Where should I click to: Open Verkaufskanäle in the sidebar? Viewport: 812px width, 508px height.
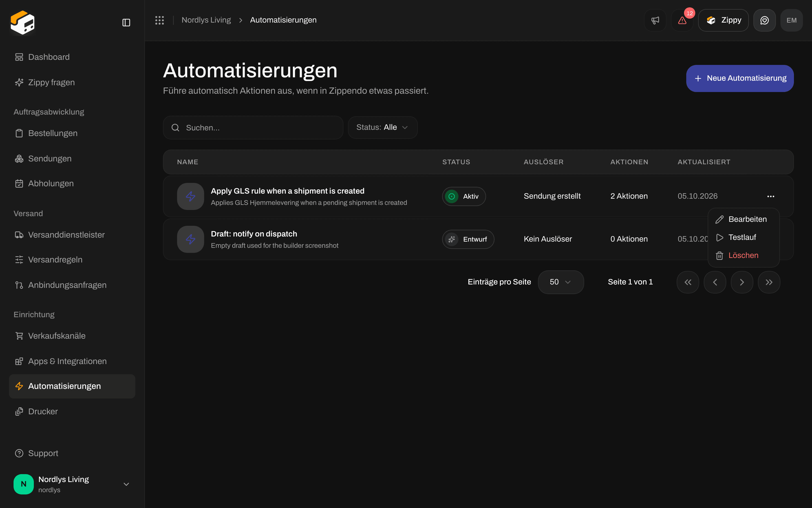(72, 336)
